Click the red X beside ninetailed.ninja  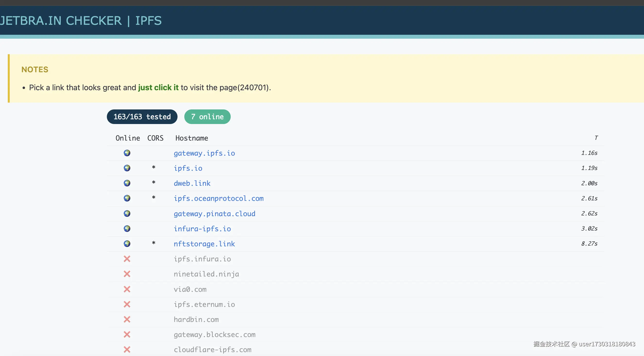[x=127, y=274]
